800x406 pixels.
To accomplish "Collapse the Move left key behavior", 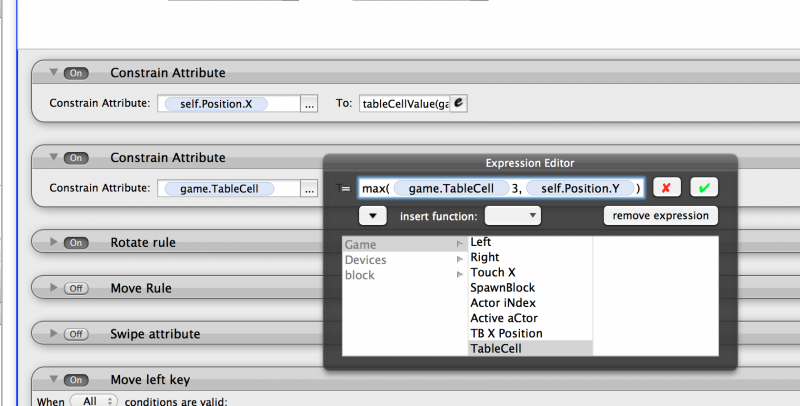I will (x=52, y=379).
